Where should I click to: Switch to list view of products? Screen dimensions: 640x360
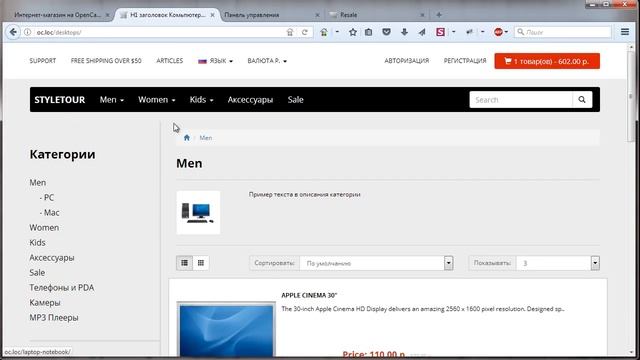[184, 263]
